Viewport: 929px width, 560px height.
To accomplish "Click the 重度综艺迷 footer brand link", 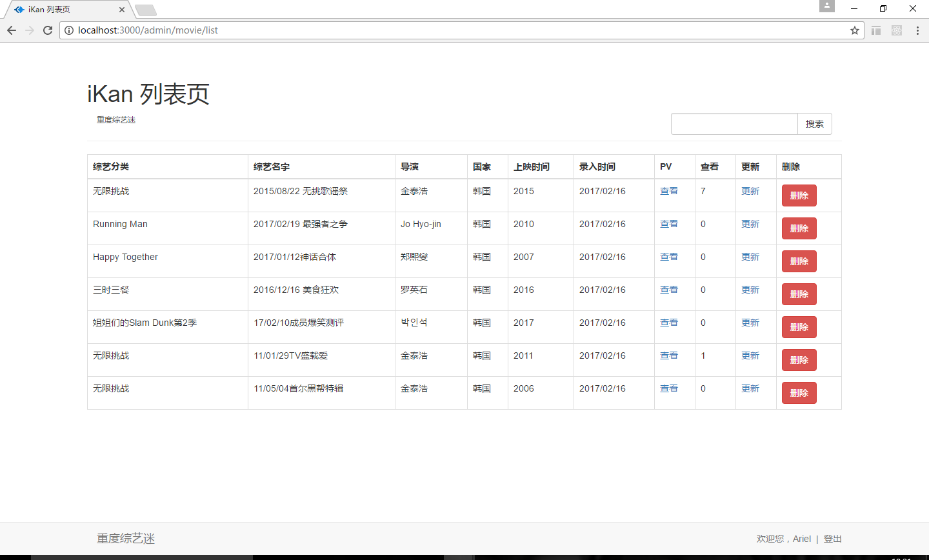I will pyautogui.click(x=126, y=539).
